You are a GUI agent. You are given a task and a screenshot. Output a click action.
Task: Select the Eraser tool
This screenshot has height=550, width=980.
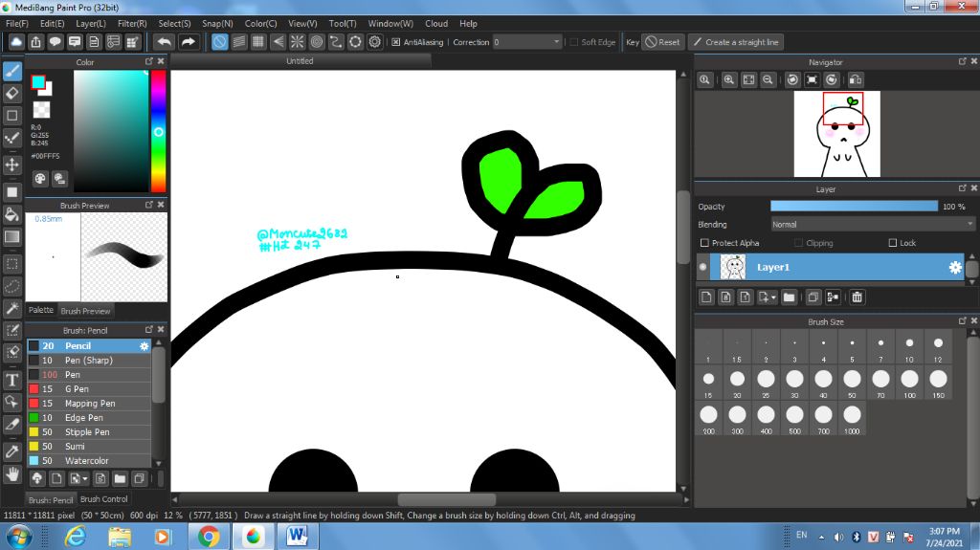(x=12, y=94)
